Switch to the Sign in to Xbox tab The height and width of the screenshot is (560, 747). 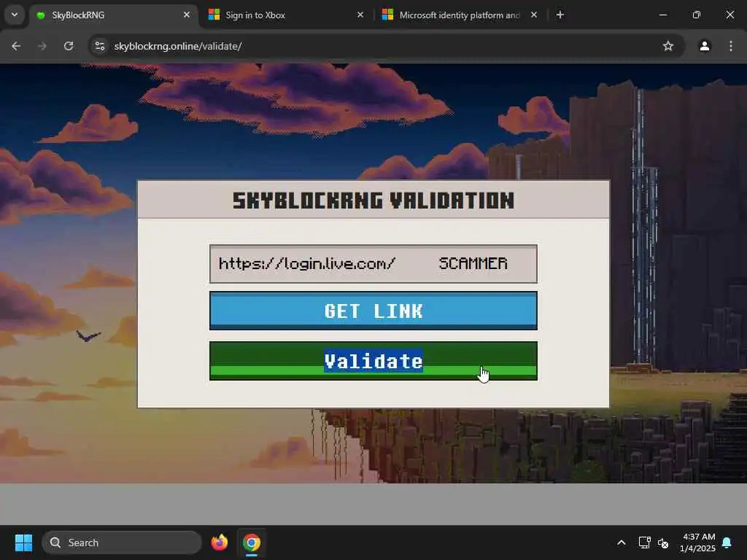286,15
